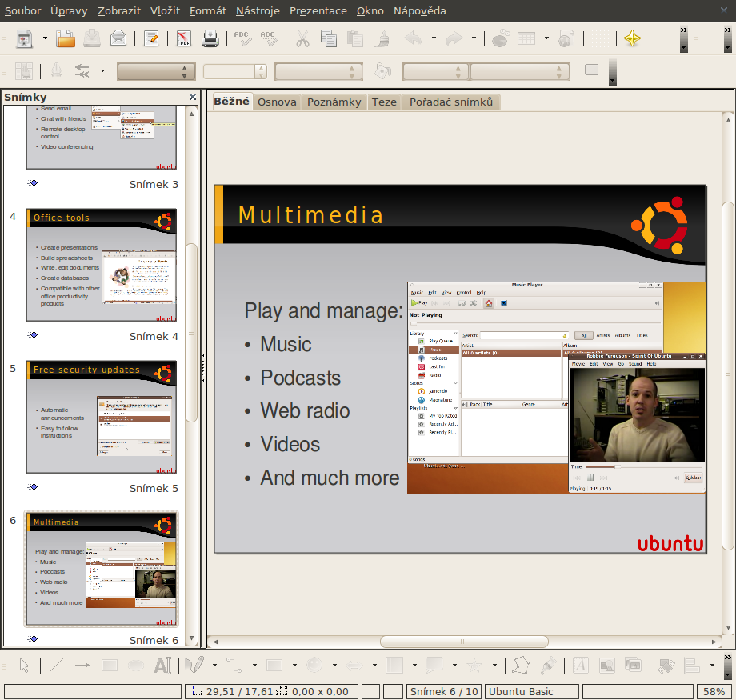Image resolution: width=736 pixels, height=700 pixels.
Task: Click the Multimedia slide title text
Action: coord(310,215)
